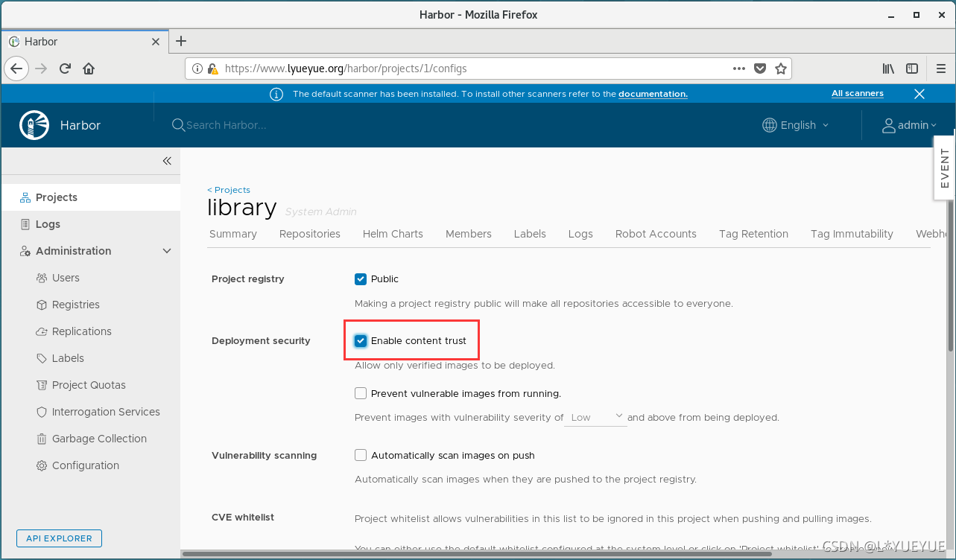Viewport: 956px width, 560px height.
Task: Open a new browser tab
Action: click(x=181, y=41)
